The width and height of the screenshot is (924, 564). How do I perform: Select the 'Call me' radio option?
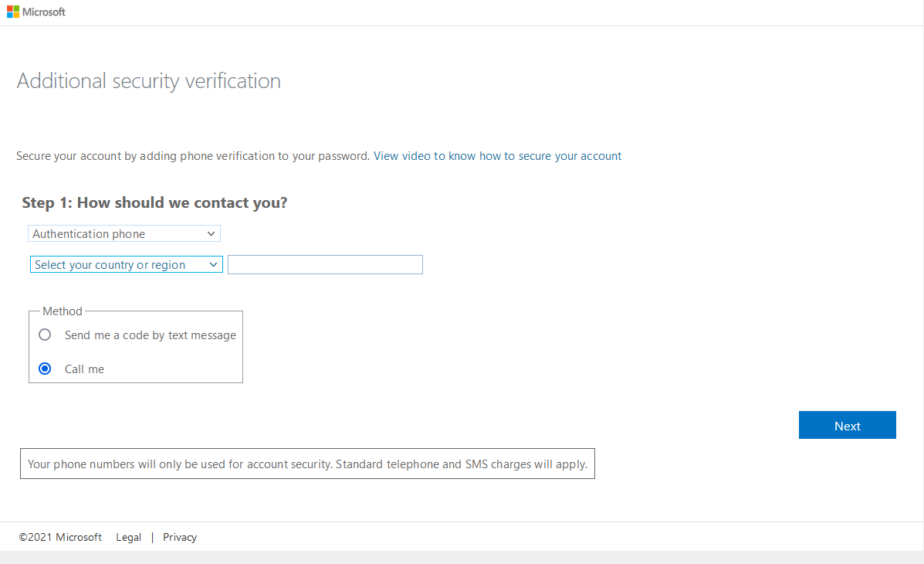click(45, 369)
